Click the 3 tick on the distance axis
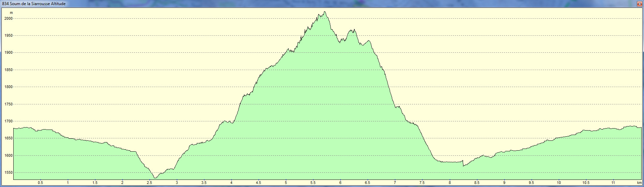Viewport: 644px width, 187px height. point(177,183)
